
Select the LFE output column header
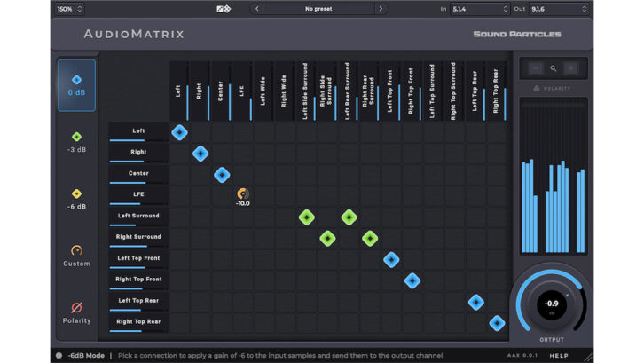coord(242,91)
